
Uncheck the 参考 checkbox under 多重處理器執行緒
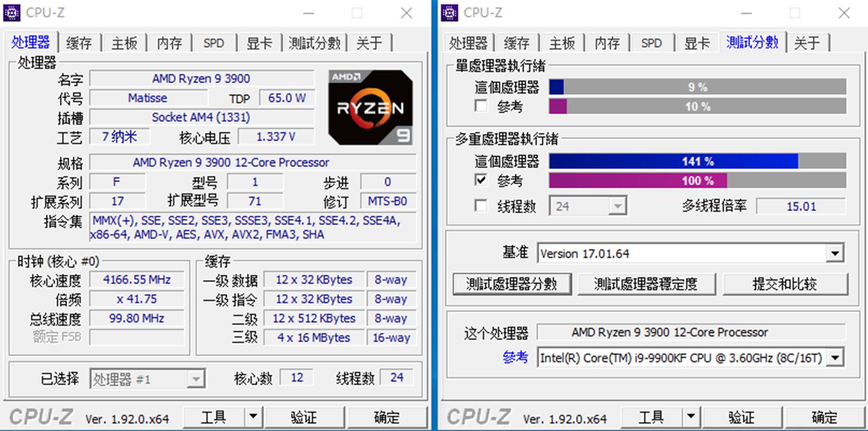coord(481,180)
